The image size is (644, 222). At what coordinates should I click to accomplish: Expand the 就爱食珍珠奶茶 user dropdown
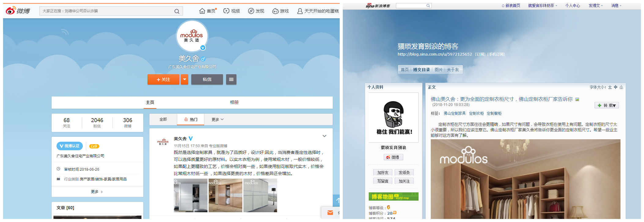point(543,5)
